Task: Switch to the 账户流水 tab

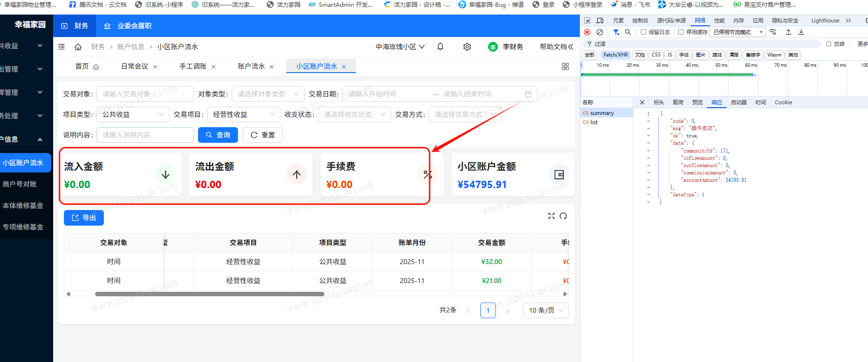Action: pyautogui.click(x=251, y=66)
